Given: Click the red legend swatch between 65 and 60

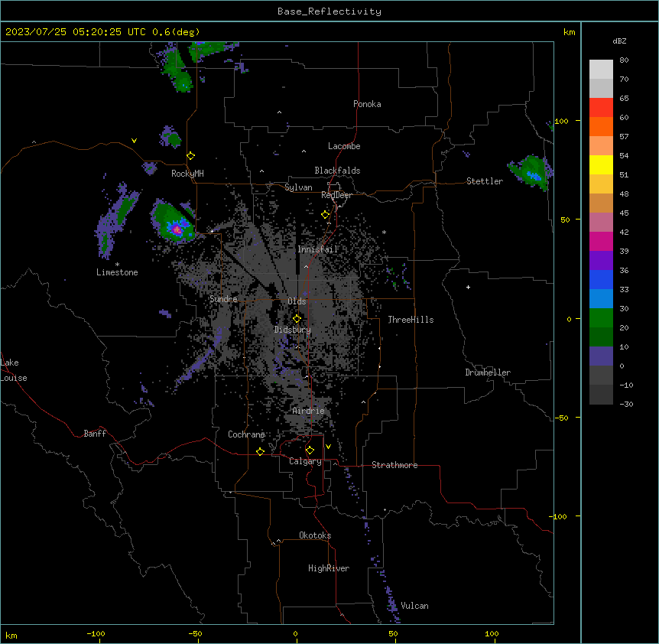Looking at the screenshot, I should tap(601, 108).
